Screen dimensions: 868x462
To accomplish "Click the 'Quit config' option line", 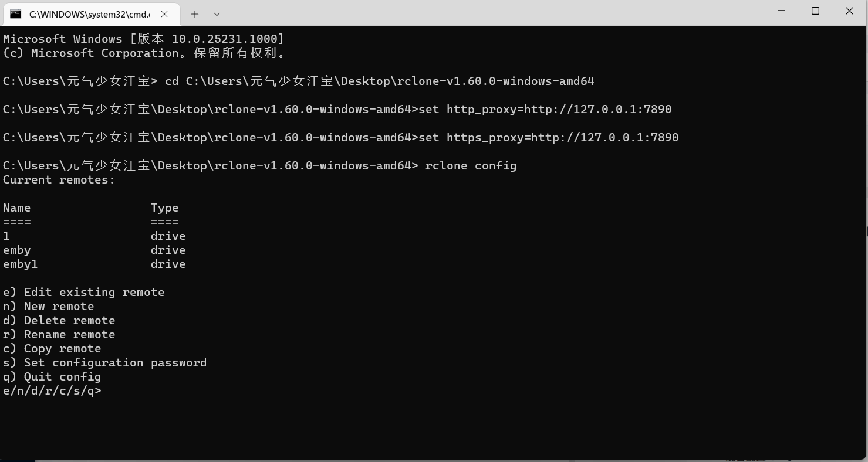I will (52, 376).
